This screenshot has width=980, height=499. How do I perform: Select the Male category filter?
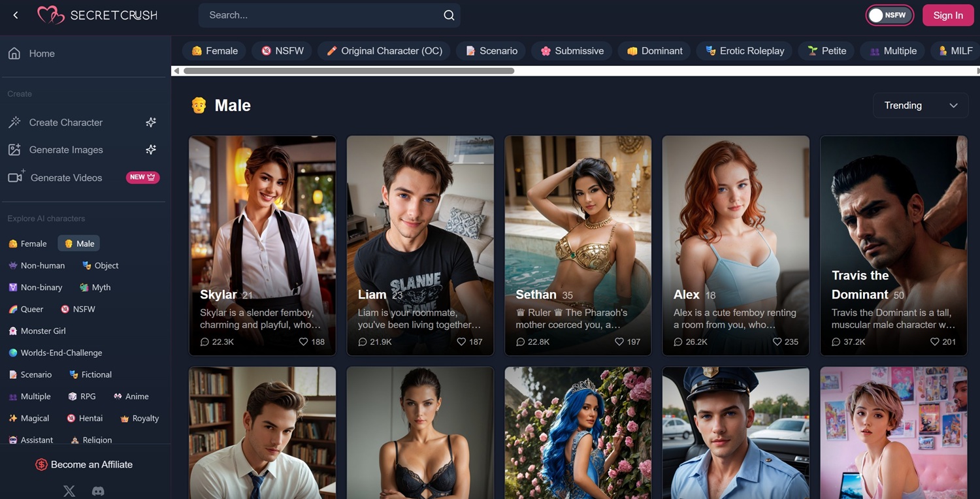pyautogui.click(x=78, y=244)
